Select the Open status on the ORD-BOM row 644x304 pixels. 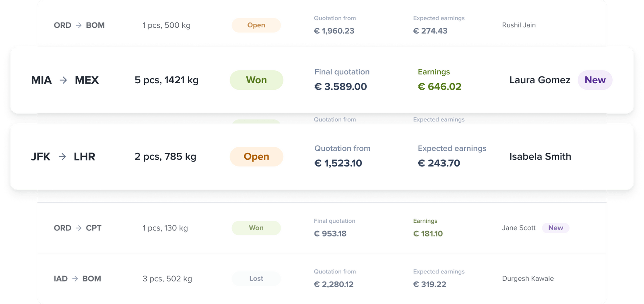(x=256, y=25)
